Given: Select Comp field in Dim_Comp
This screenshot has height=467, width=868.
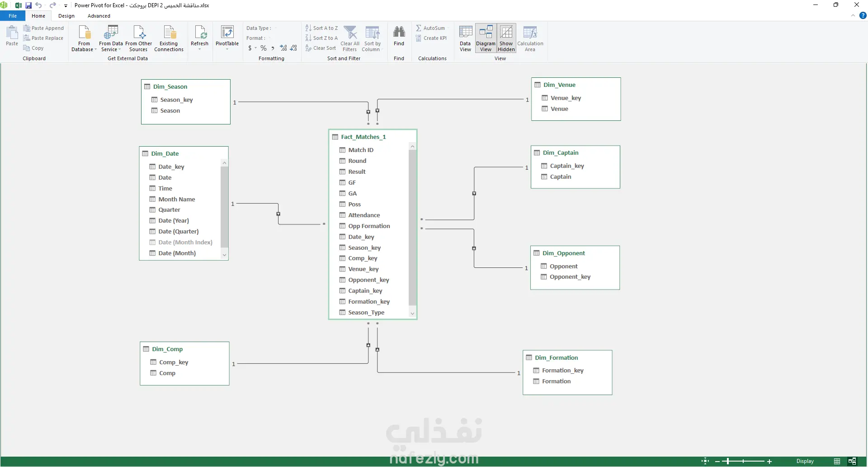Looking at the screenshot, I should click(167, 373).
